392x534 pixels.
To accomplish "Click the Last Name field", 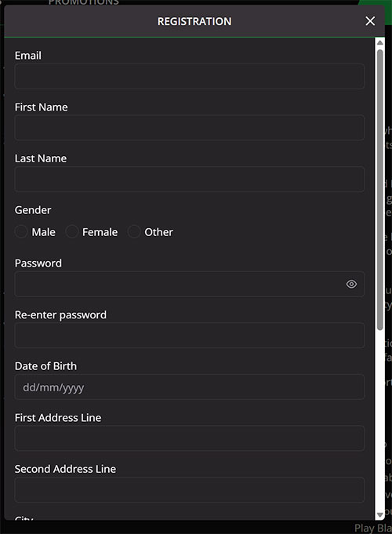I will (190, 179).
